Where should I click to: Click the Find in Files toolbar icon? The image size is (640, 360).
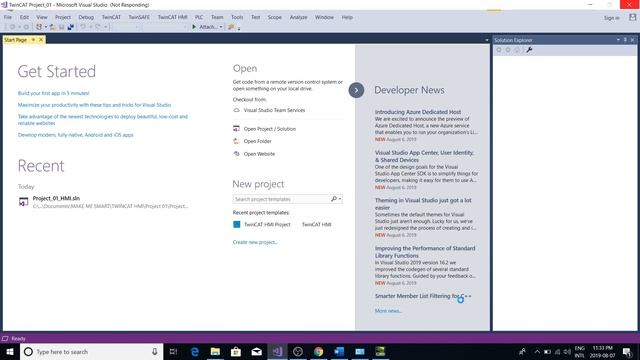point(231,27)
